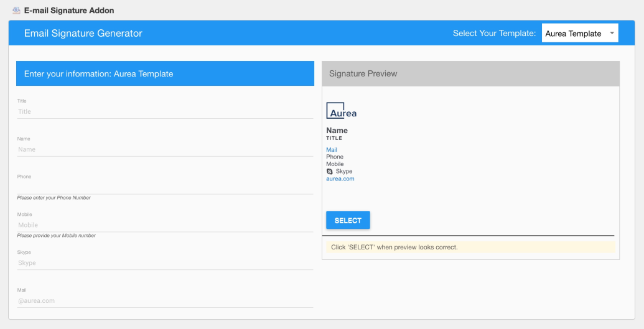Click the 'E-mail Signature Addon' title text
Image resolution: width=644 pixels, height=329 pixels.
point(69,11)
